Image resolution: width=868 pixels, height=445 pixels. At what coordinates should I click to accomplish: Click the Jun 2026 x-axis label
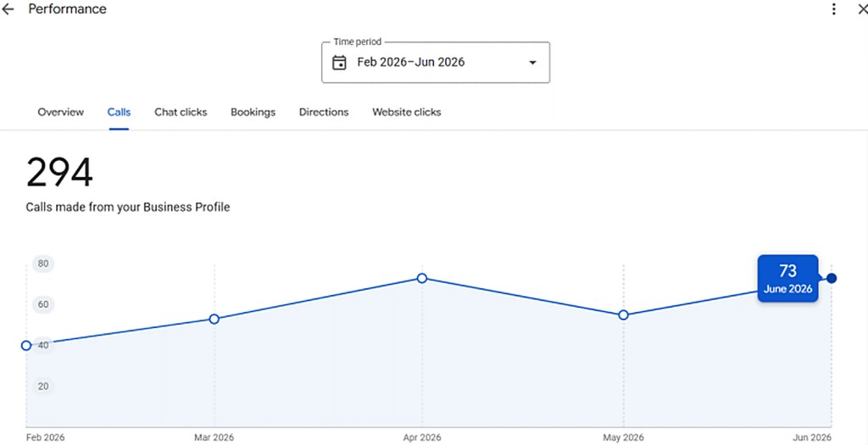(x=813, y=437)
